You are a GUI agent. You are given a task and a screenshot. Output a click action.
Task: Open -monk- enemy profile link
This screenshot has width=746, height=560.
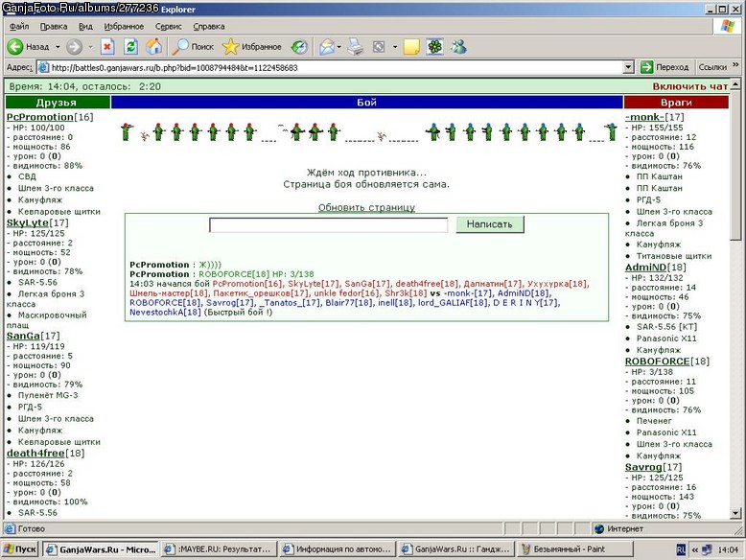coord(644,117)
